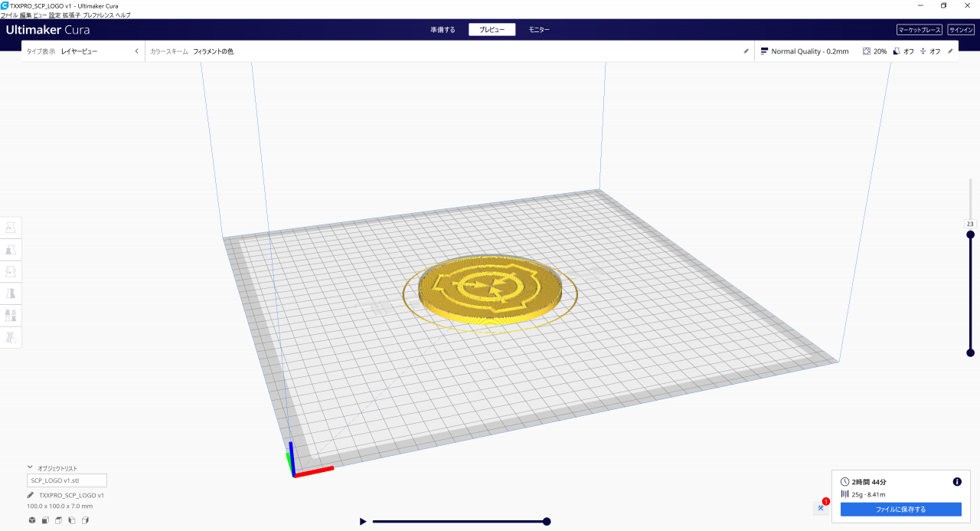
Task: Open the 拡張子 menu
Action: 72,15
